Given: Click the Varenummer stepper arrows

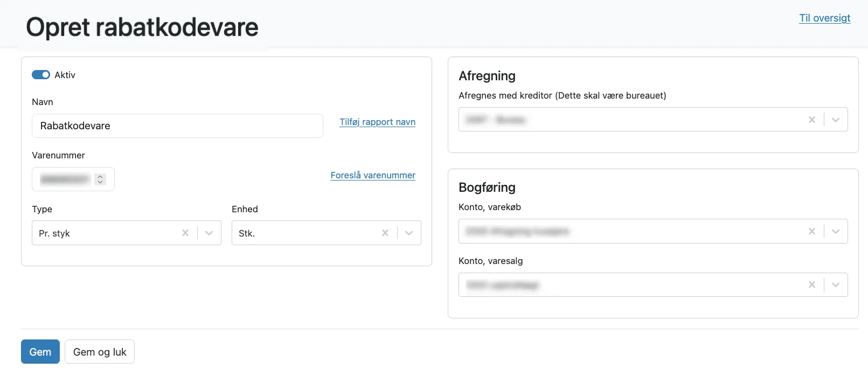Looking at the screenshot, I should click(x=100, y=179).
